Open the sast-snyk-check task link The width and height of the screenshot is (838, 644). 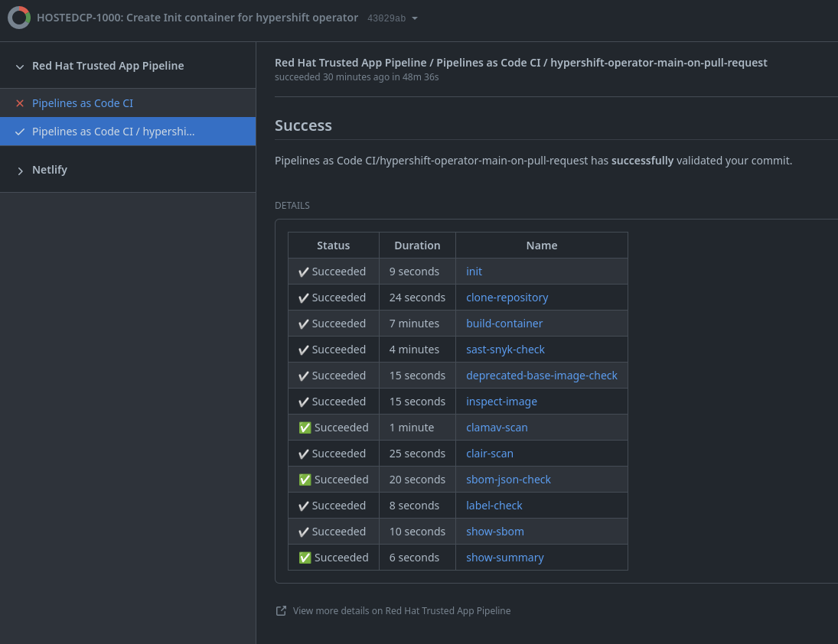point(505,350)
